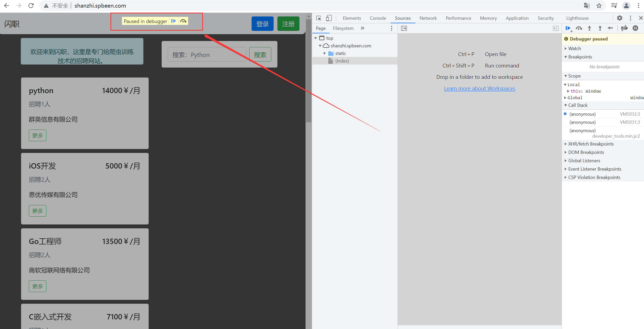The height and width of the screenshot is (329, 644).
Task: Toggle Pause on exceptions button
Action: tap(635, 28)
